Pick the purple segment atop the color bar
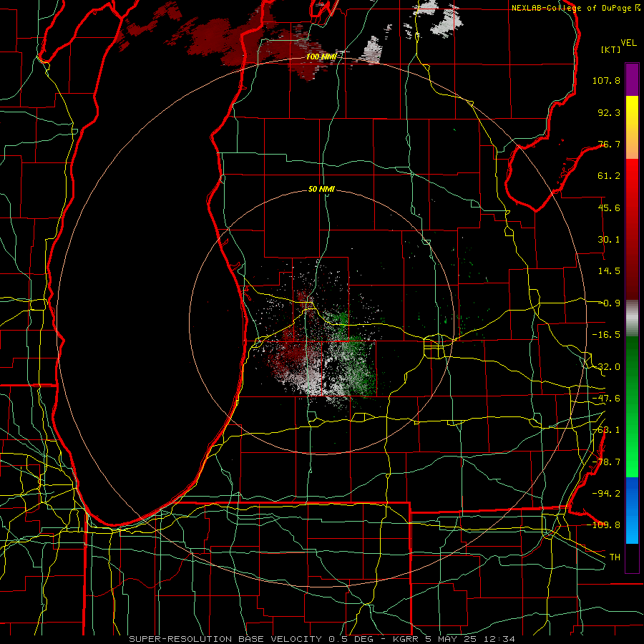The width and height of the screenshot is (644, 644). pyautogui.click(x=632, y=79)
